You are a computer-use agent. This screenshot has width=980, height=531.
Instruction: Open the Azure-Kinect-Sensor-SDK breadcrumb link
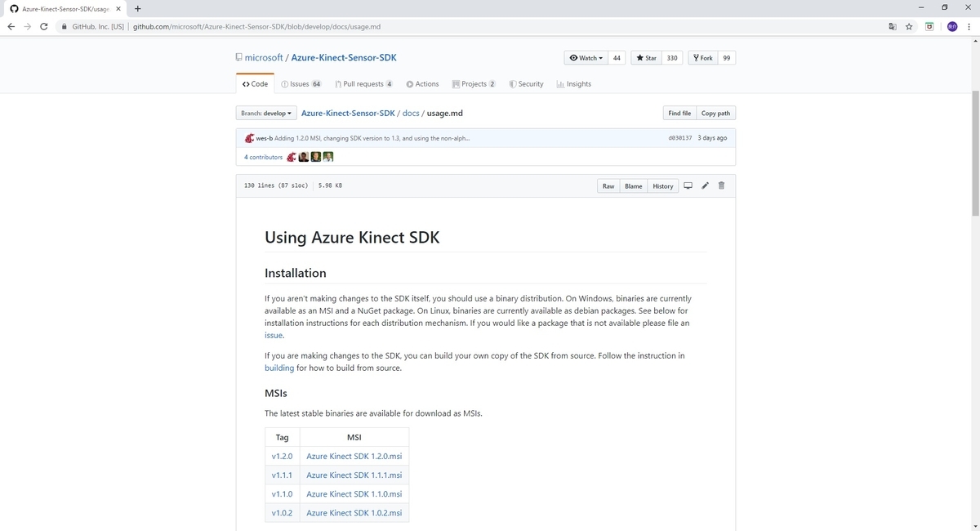coord(348,114)
